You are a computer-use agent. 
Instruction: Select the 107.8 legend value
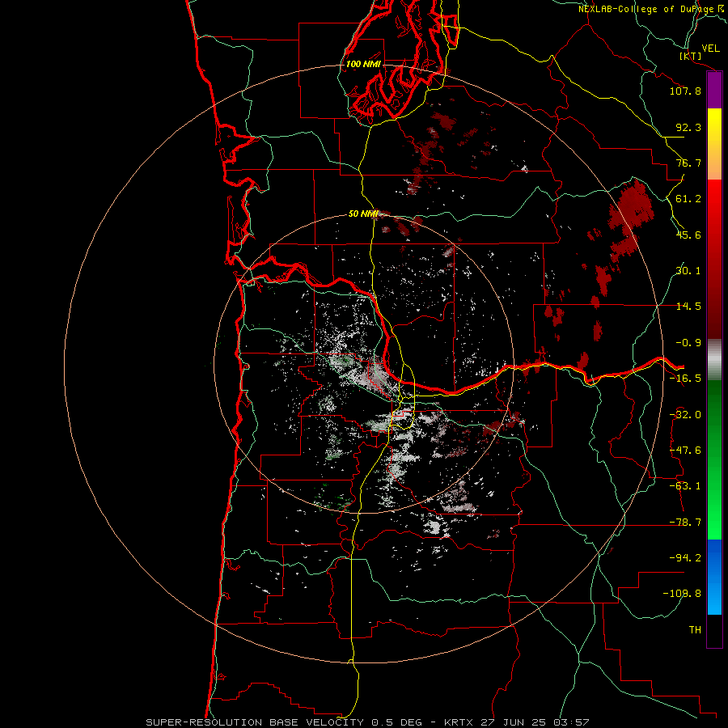pos(685,91)
